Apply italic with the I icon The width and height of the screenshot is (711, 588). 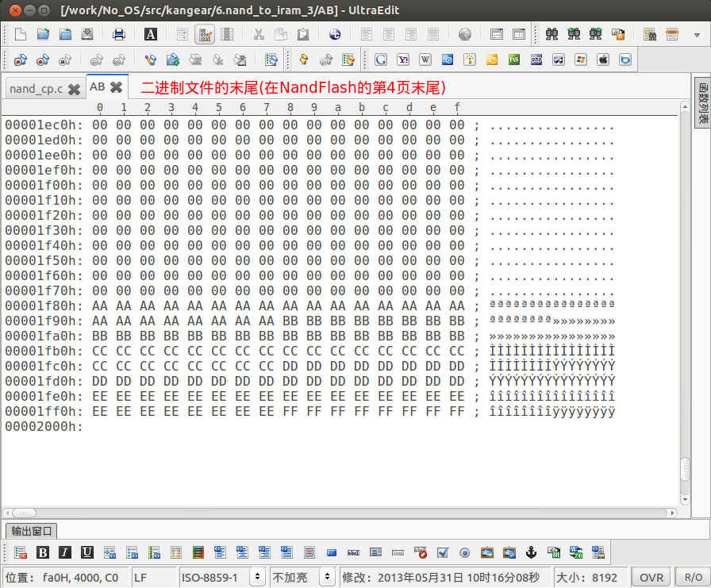point(65,552)
